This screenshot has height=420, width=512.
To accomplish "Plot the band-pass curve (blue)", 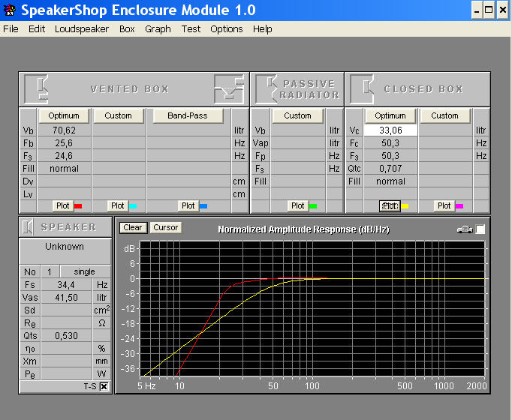I will [188, 205].
